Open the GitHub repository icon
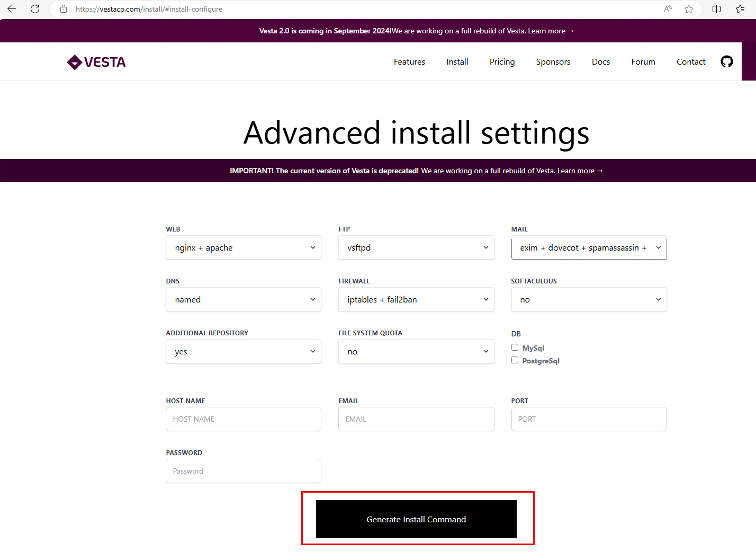 click(726, 61)
